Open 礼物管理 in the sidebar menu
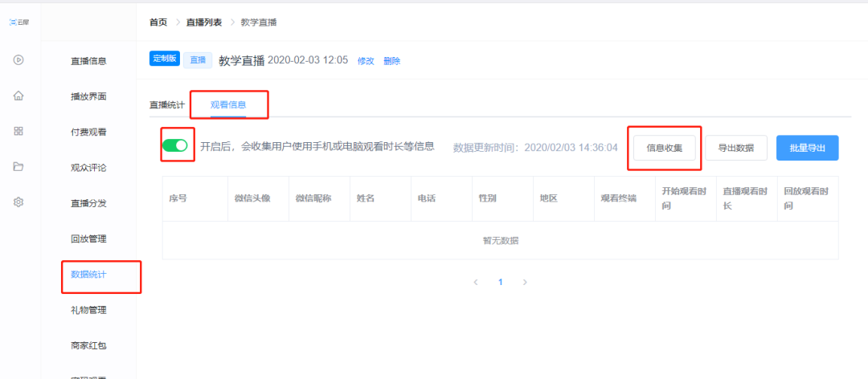This screenshot has width=868, height=379. tap(88, 310)
